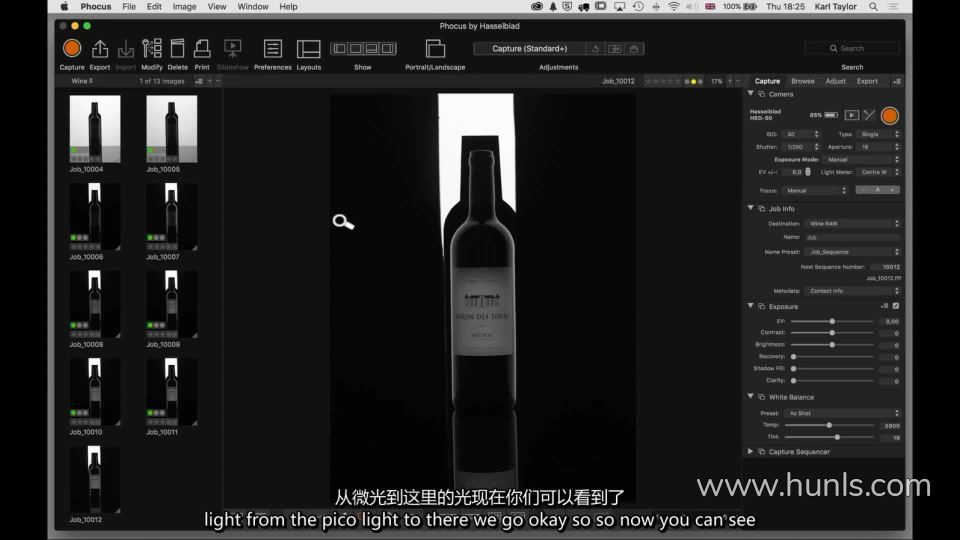This screenshot has height=540, width=960.
Task: Open the Exposure Mode dropdown set to Manual
Action: 861,159
